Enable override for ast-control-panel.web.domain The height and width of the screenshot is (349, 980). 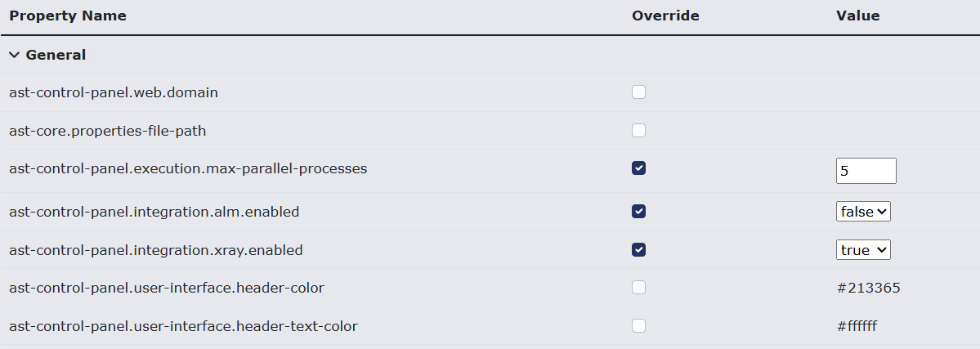(x=638, y=92)
